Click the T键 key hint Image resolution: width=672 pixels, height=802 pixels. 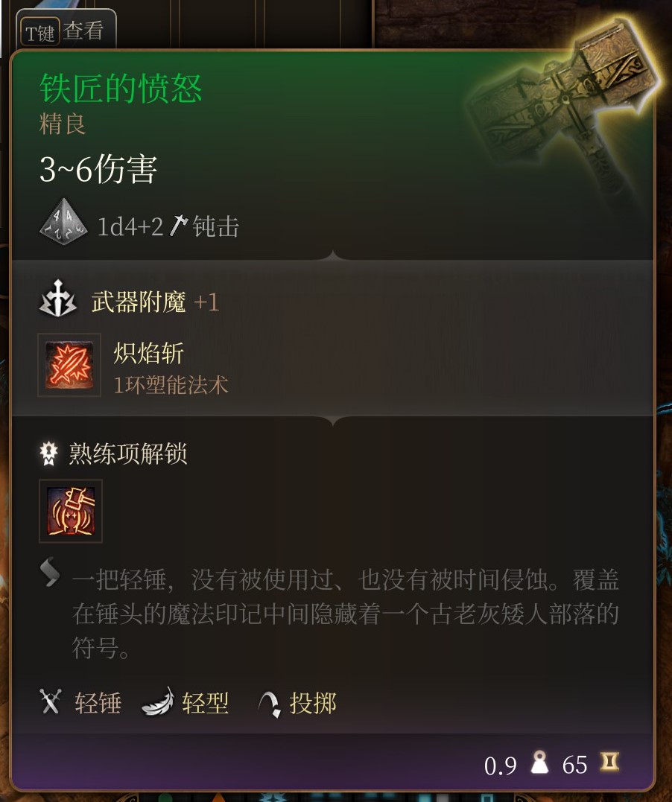click(x=40, y=32)
